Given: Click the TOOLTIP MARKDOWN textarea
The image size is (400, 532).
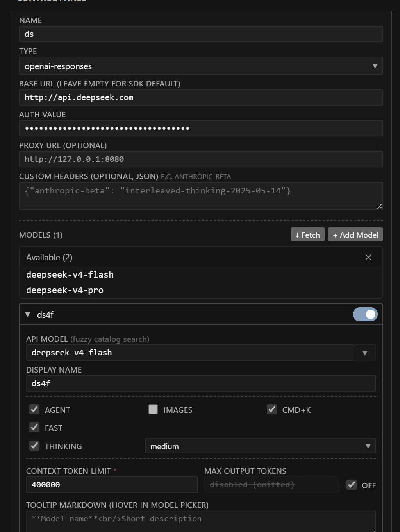Looking at the screenshot, I should tap(201, 521).
